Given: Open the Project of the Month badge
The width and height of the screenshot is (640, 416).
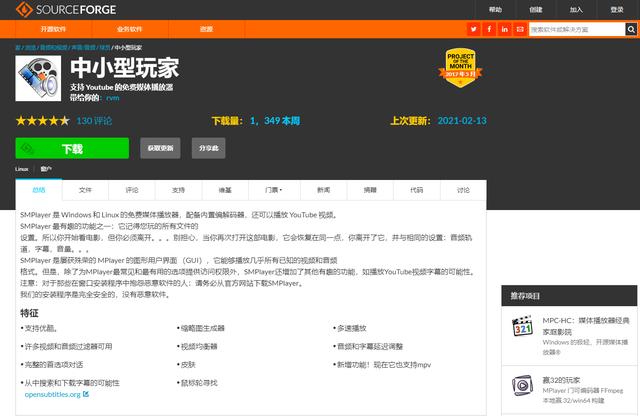Looking at the screenshot, I should (460, 68).
